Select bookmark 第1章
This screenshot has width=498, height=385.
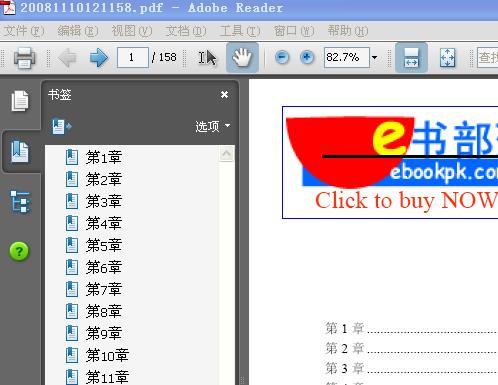[104, 157]
